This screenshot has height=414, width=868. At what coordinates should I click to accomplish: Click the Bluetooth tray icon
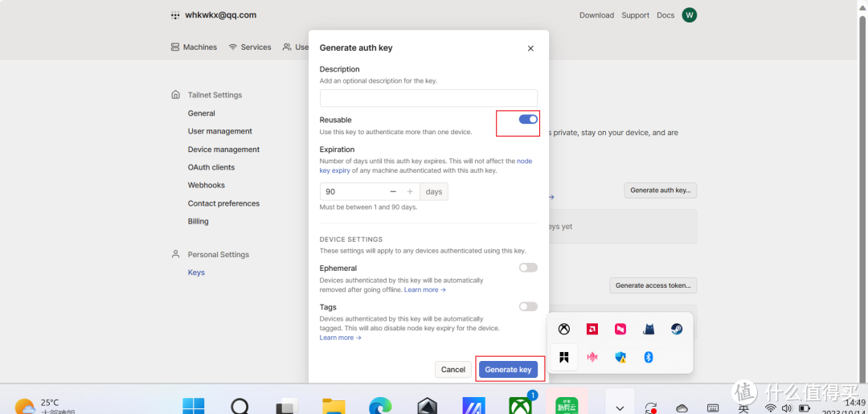coord(649,357)
